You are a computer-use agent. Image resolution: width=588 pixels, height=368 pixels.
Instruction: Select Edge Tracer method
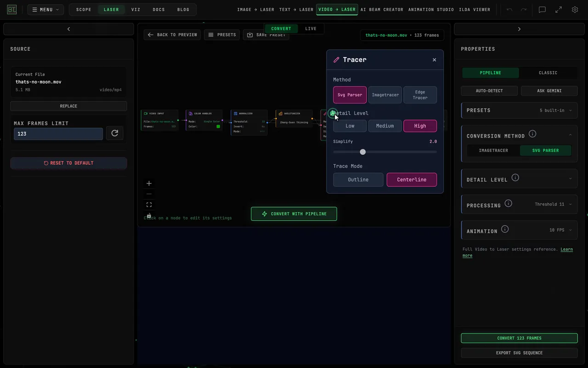click(420, 95)
